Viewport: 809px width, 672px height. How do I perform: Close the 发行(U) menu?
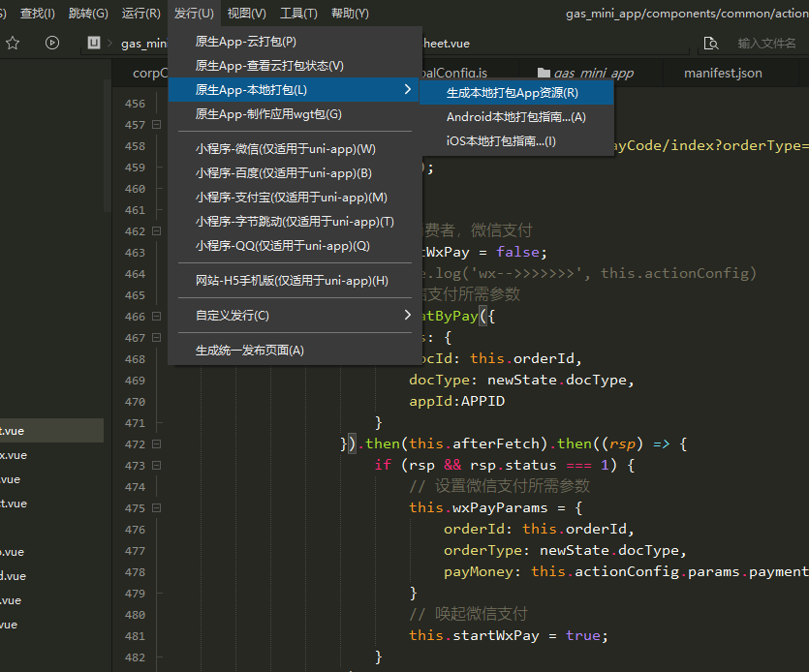point(194,14)
